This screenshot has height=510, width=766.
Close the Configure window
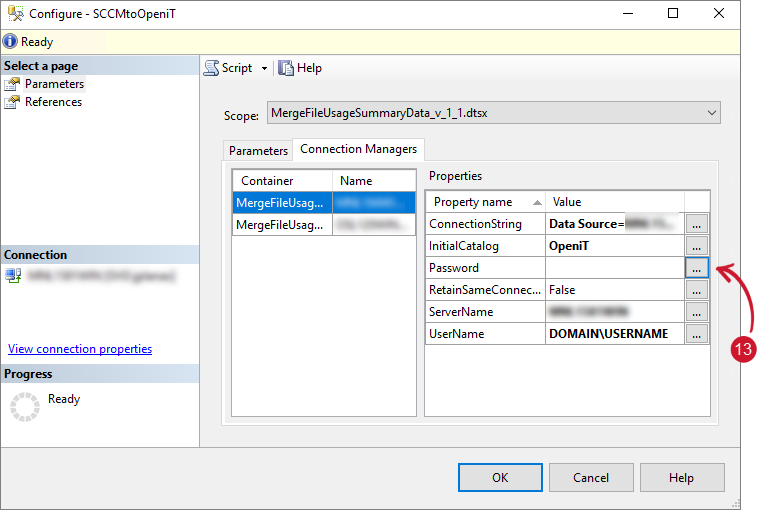pos(719,13)
